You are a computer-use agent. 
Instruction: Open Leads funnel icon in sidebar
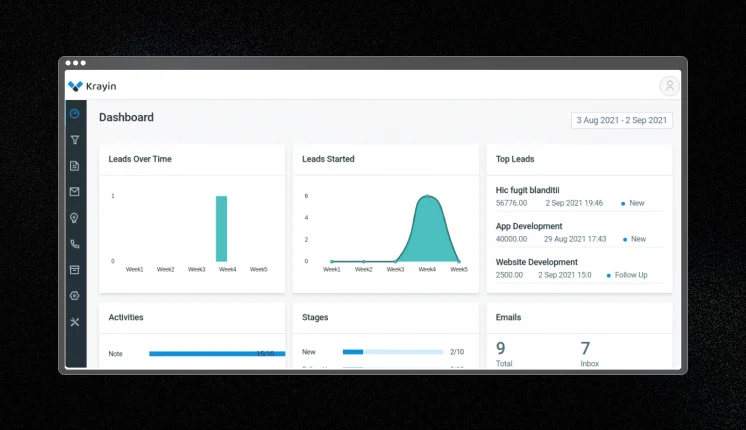[75, 139]
